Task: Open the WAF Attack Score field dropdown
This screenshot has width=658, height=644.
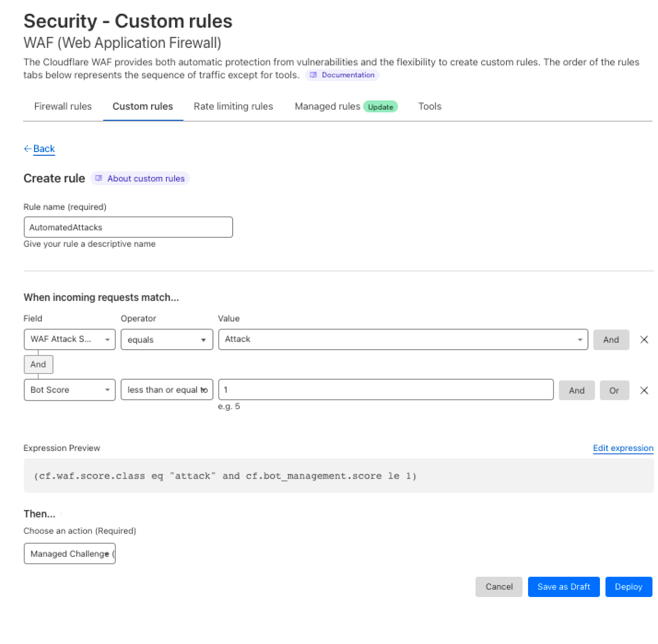Action: 70,340
